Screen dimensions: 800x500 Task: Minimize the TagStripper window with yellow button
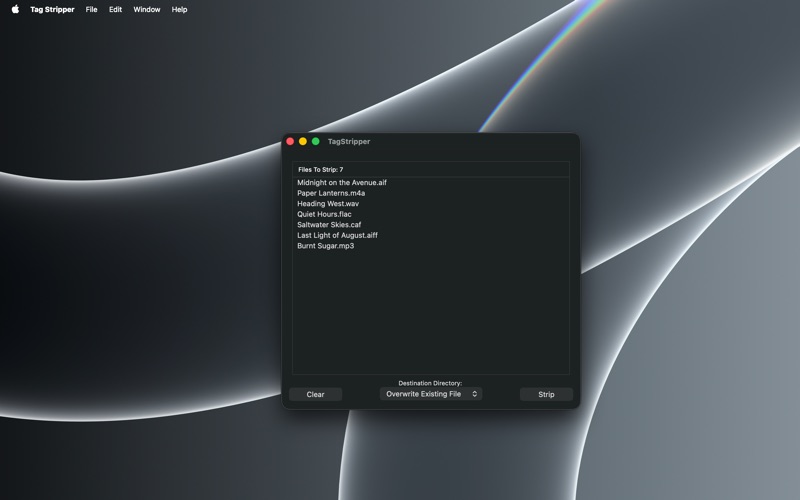pyautogui.click(x=303, y=141)
